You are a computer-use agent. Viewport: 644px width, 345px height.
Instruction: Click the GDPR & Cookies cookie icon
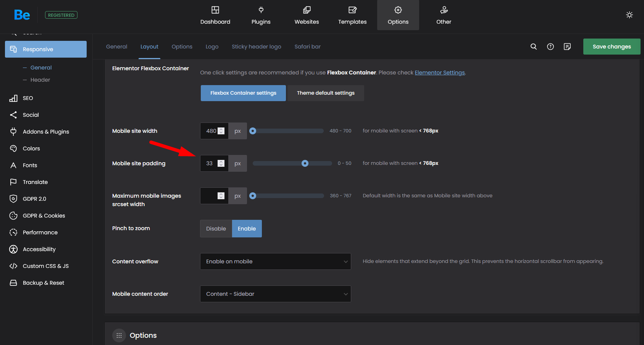pyautogui.click(x=13, y=216)
